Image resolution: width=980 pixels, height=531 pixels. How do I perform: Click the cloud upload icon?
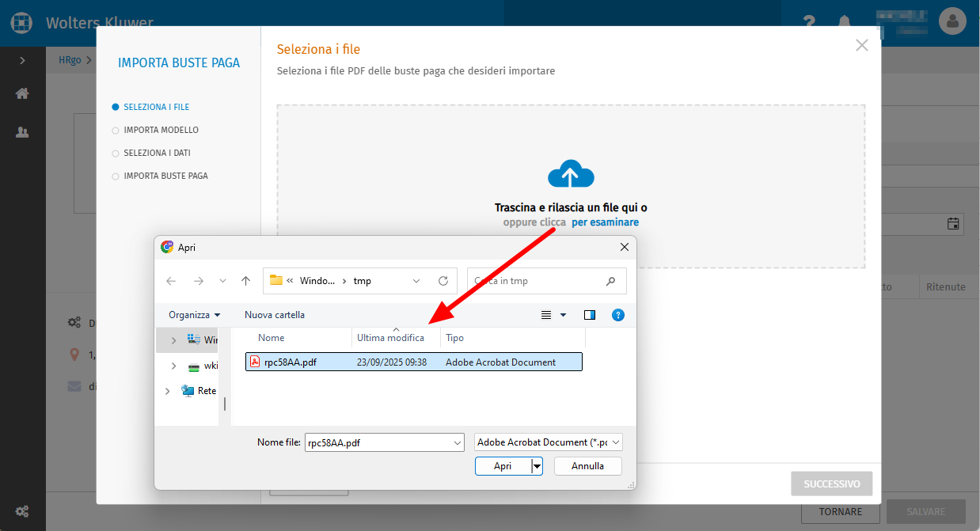(571, 173)
